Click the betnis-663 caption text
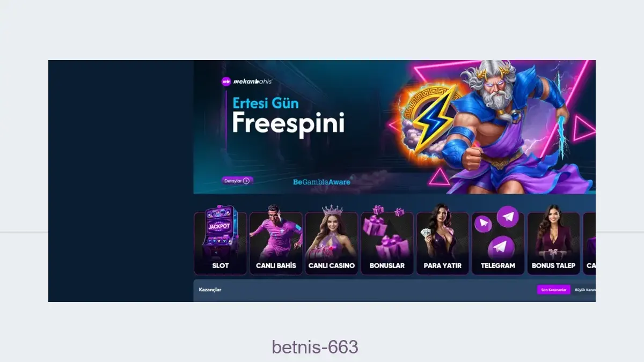This screenshot has height=362, width=644. coord(315,347)
